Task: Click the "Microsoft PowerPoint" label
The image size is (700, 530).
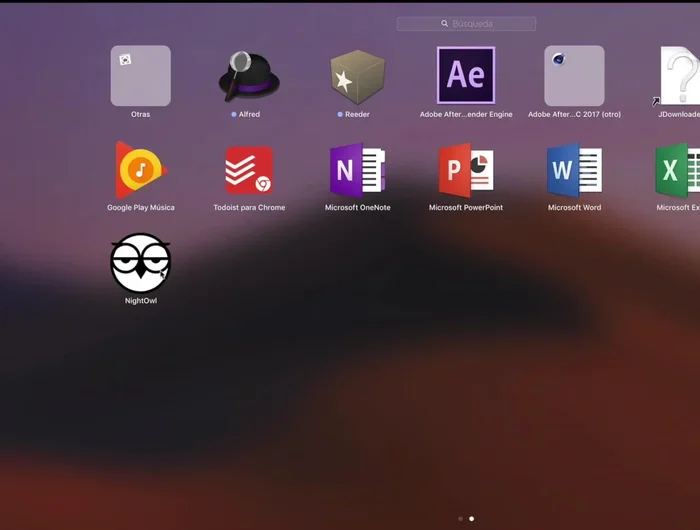Action: (x=466, y=207)
